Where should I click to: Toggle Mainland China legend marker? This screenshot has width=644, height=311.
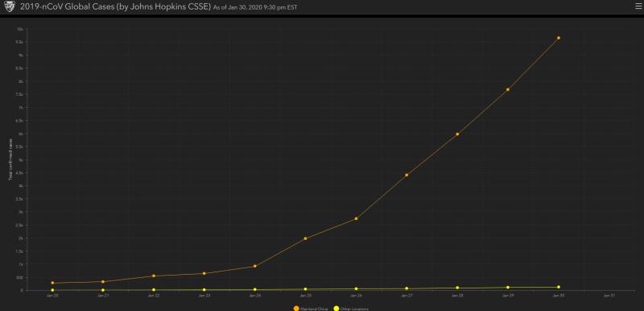pyautogui.click(x=296, y=309)
